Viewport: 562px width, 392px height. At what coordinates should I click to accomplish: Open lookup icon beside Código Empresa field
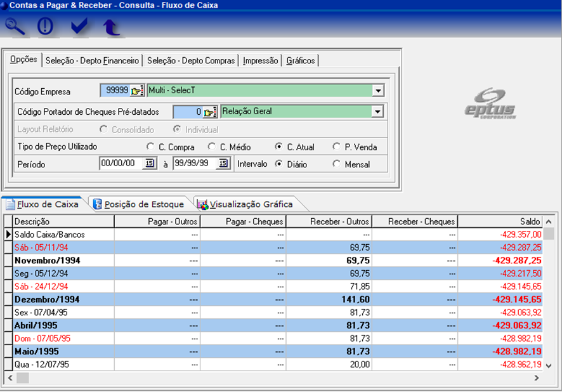[138, 91]
